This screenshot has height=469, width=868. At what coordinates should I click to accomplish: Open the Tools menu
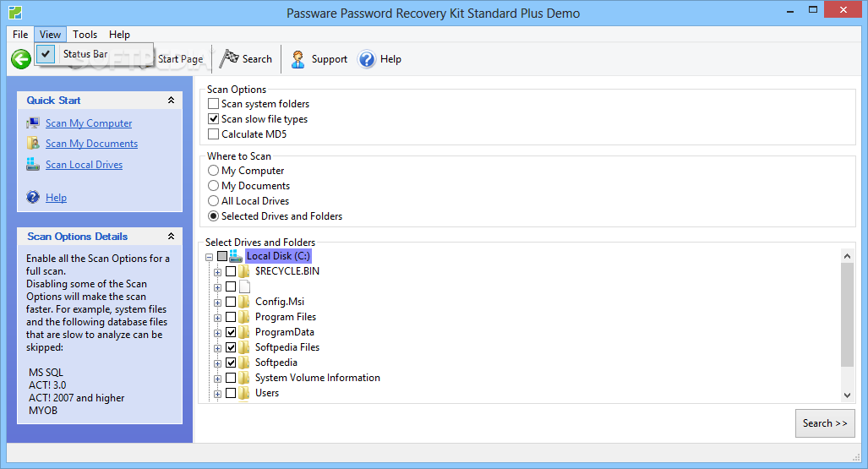point(85,35)
